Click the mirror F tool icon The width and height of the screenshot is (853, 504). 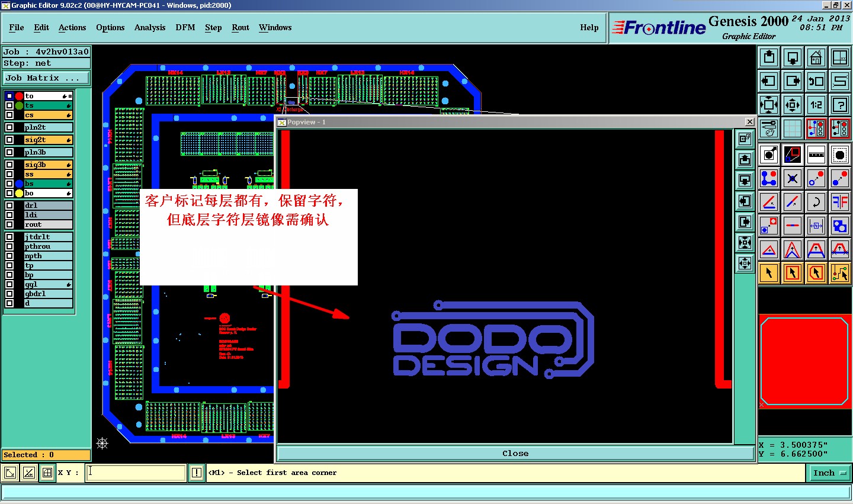pyautogui.click(x=840, y=202)
